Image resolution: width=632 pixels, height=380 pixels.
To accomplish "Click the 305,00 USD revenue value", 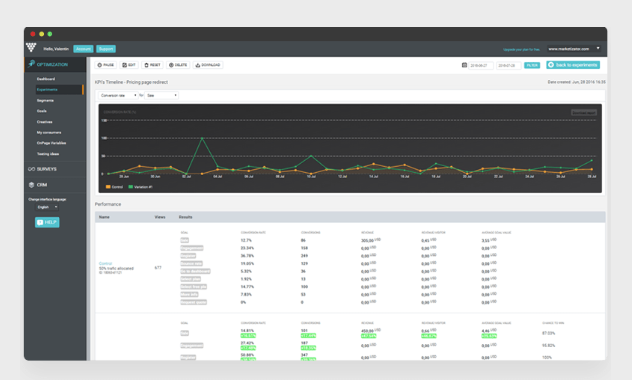I will coord(371,240).
